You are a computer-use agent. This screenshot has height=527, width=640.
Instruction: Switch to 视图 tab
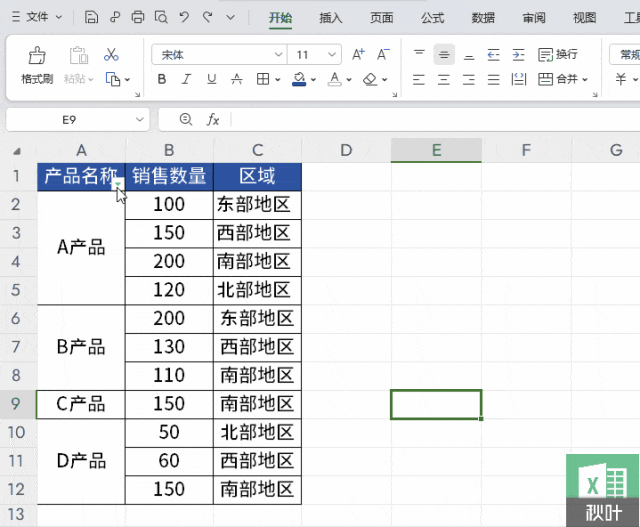(x=584, y=18)
